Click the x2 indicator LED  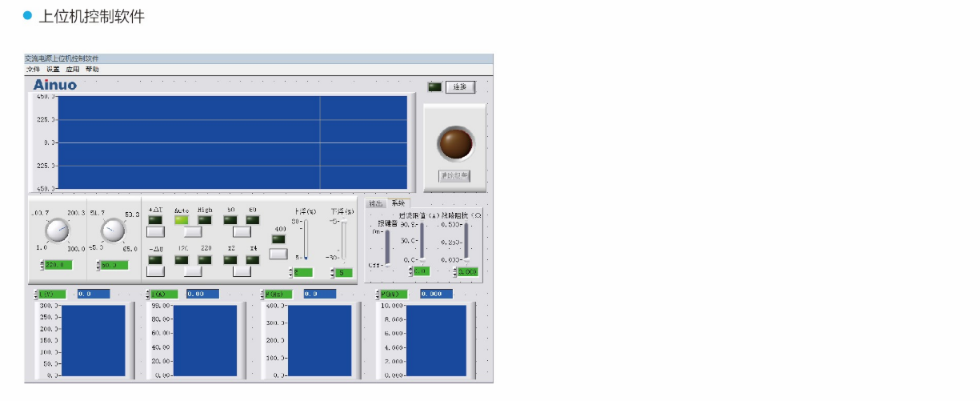coord(230,260)
